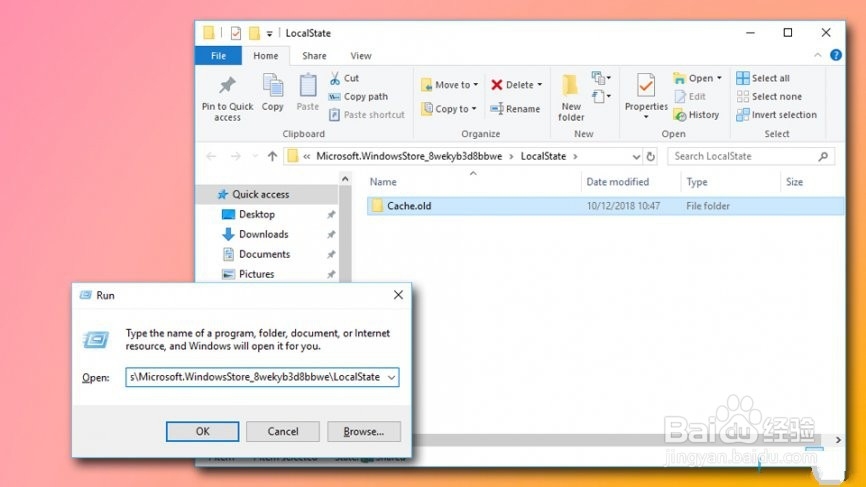This screenshot has width=866, height=487.
Task: Open the Move to dropdown
Action: [x=450, y=85]
